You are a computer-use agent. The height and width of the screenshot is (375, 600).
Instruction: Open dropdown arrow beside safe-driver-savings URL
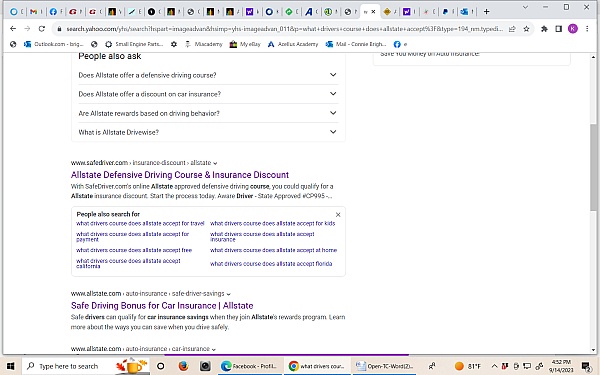(228, 294)
